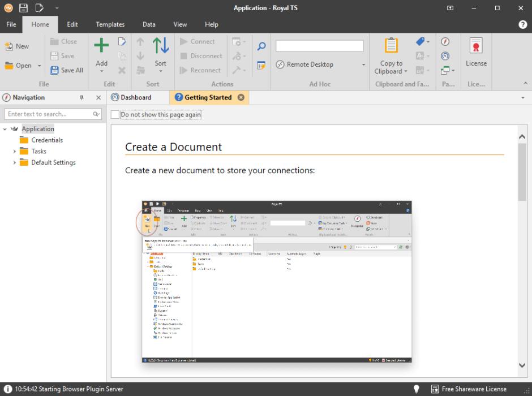Viewport: 532px width, 396px height.
Task: Open the Data ribbon tab
Action: point(149,24)
